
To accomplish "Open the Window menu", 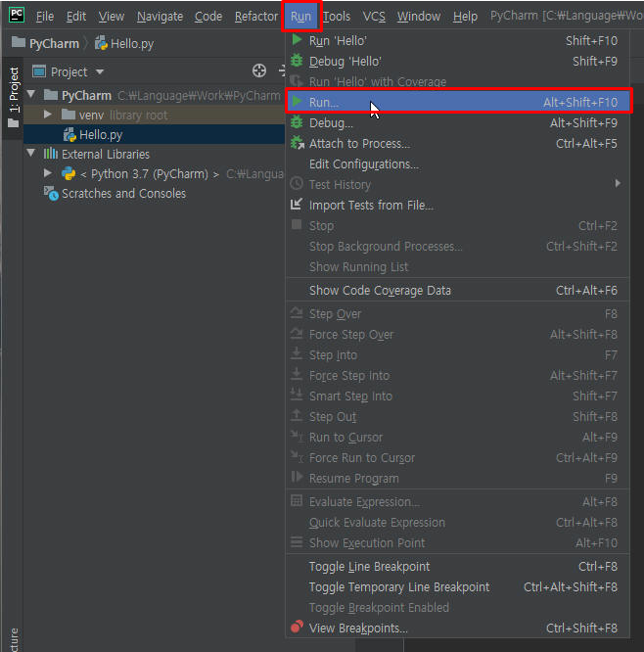I will pos(419,17).
